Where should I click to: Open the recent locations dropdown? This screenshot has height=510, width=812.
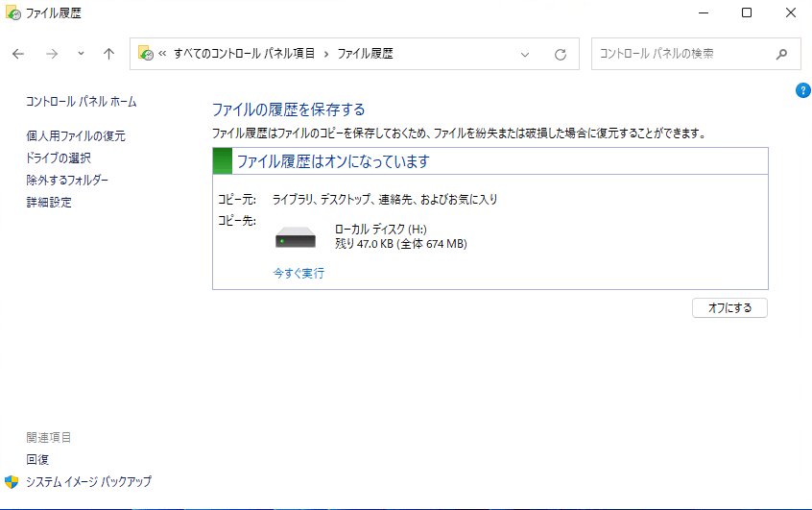[81, 54]
